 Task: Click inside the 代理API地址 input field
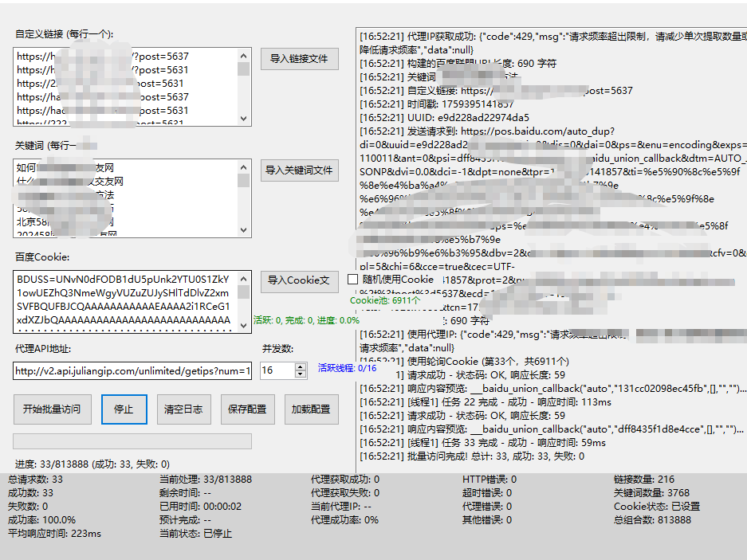[x=132, y=370]
